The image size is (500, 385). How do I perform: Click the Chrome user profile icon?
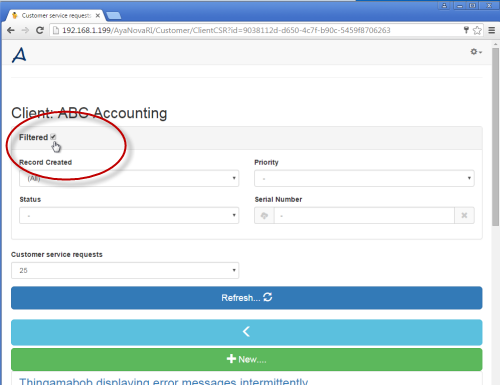click(444, 6)
